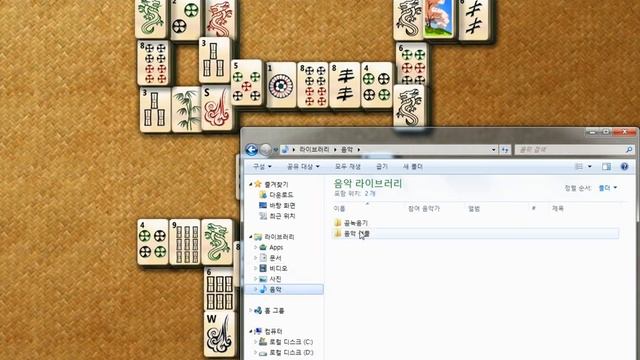Image resolution: width=640 pixels, height=360 pixels.
Task: Click the 음악 music note icon in tree
Action: point(263,289)
